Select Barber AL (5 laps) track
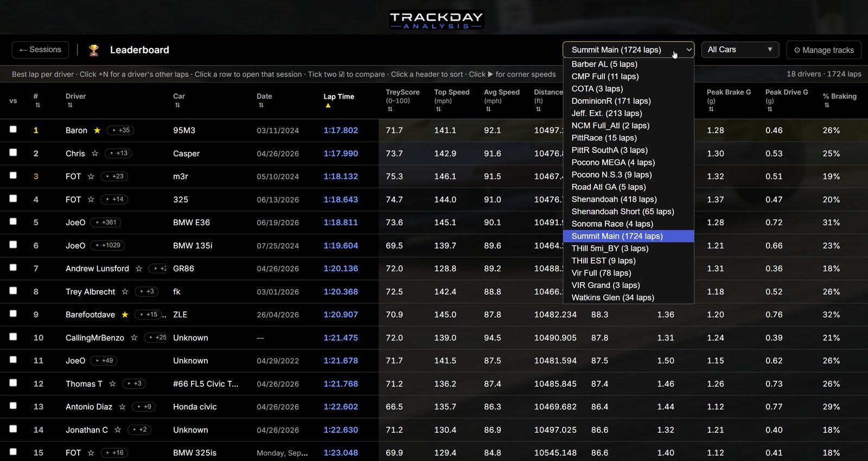The image size is (868, 461). coord(628,64)
